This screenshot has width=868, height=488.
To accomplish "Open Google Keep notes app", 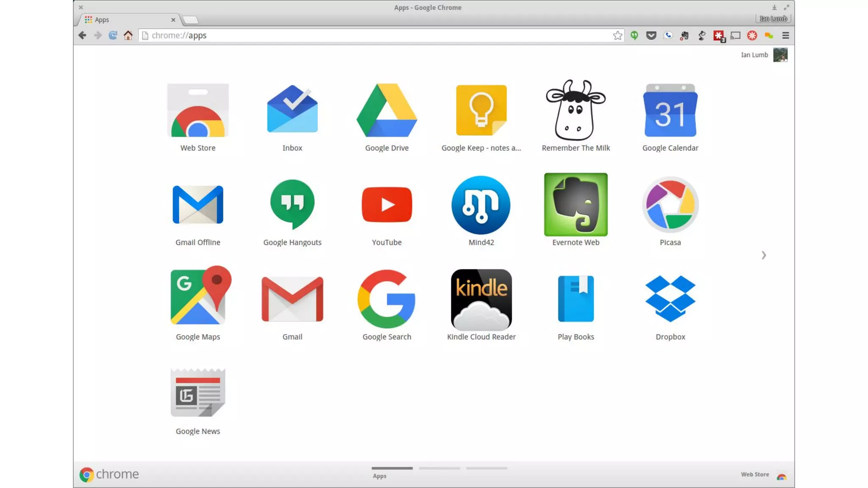I will pyautogui.click(x=481, y=111).
